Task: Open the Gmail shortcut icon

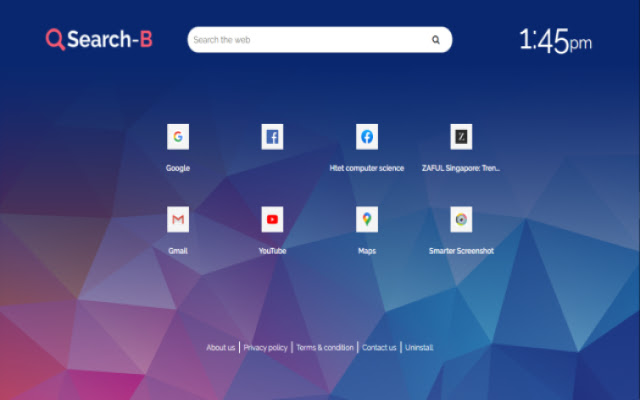Action: click(x=178, y=219)
